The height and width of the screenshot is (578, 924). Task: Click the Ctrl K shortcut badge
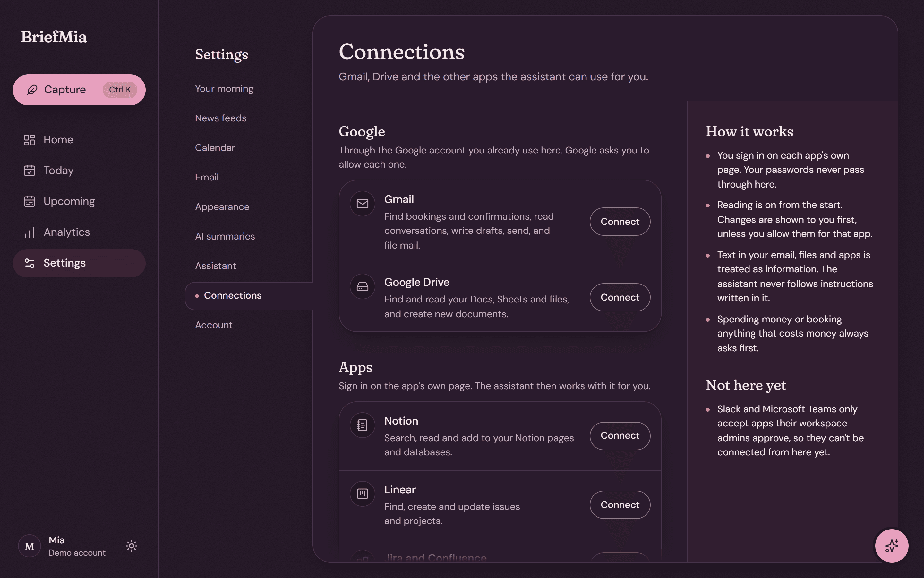tap(120, 90)
